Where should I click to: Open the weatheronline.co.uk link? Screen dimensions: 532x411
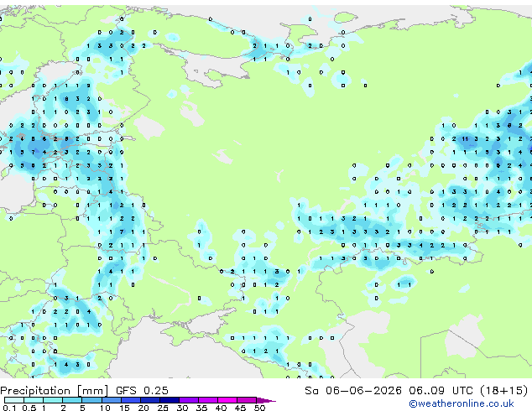(462, 403)
